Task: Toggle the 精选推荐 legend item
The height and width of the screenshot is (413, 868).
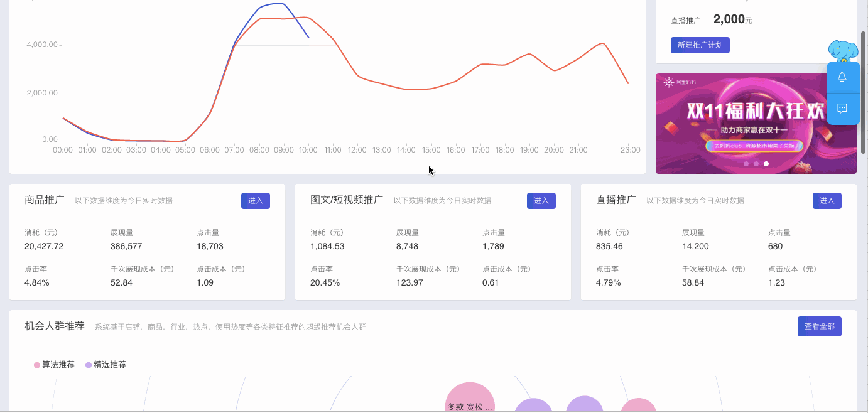Action: tap(106, 365)
